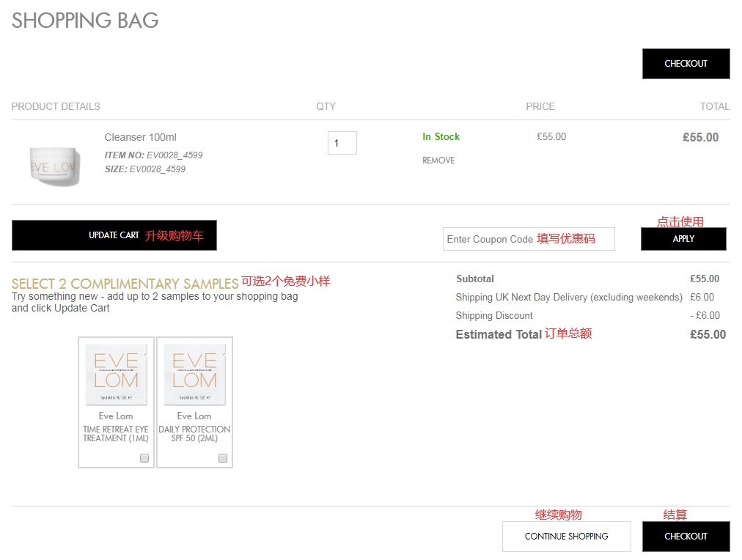Apply the coupon code with APPLY
Screen dimensions: 742x560
[683, 239]
